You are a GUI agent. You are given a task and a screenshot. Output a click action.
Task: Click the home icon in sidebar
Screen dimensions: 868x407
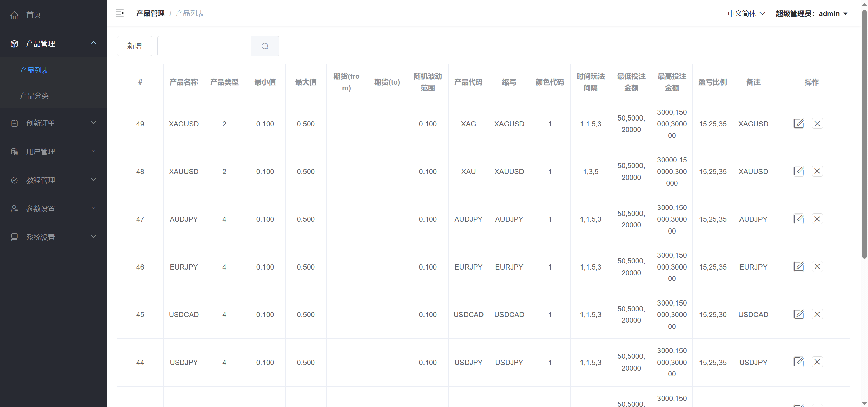click(x=14, y=15)
